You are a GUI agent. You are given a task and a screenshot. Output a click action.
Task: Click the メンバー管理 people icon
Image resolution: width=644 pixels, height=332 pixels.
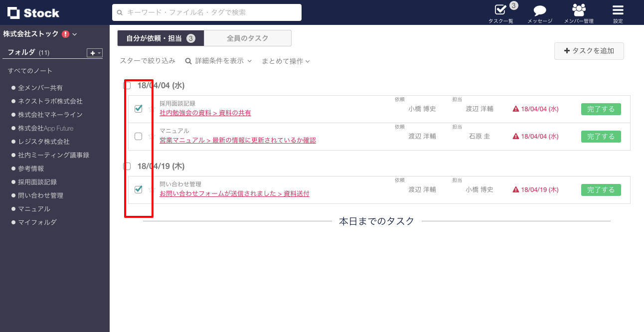click(578, 10)
